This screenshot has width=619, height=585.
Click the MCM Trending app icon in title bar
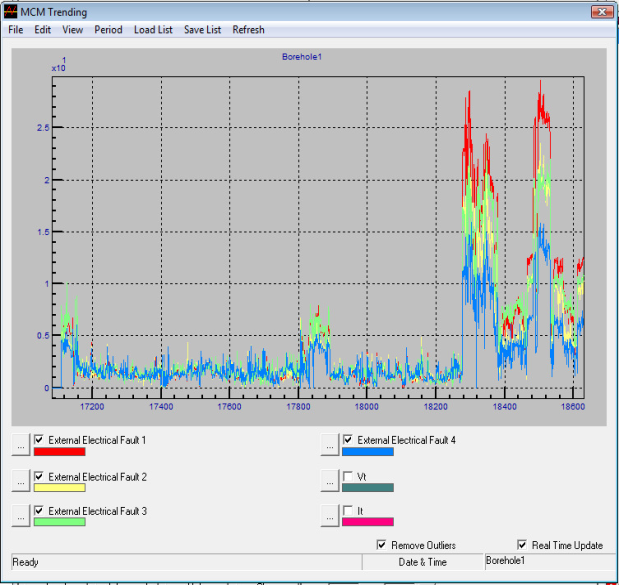click(x=11, y=12)
